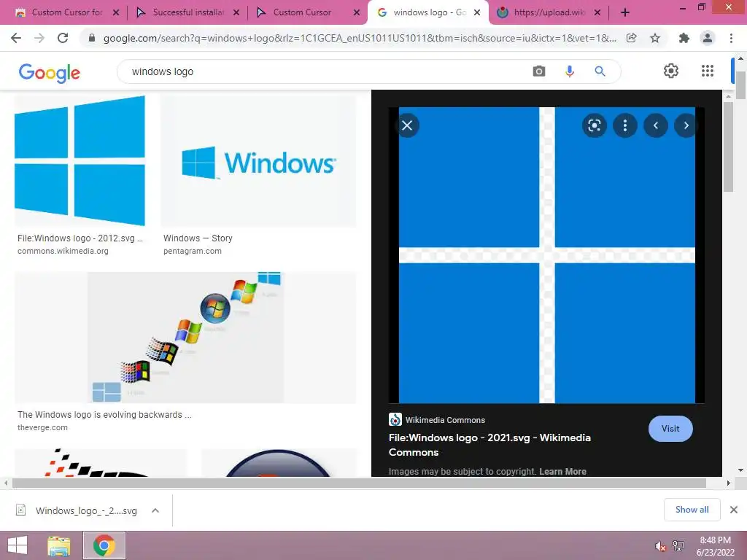Click preview panel scrollbar thumb
Screen dimensions: 747x560
coord(728,147)
